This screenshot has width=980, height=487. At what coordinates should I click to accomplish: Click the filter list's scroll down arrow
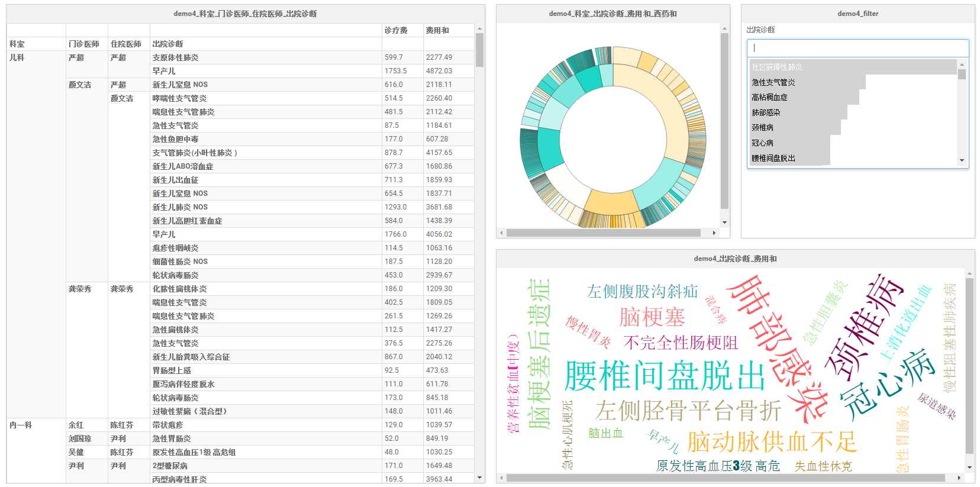coord(962,160)
